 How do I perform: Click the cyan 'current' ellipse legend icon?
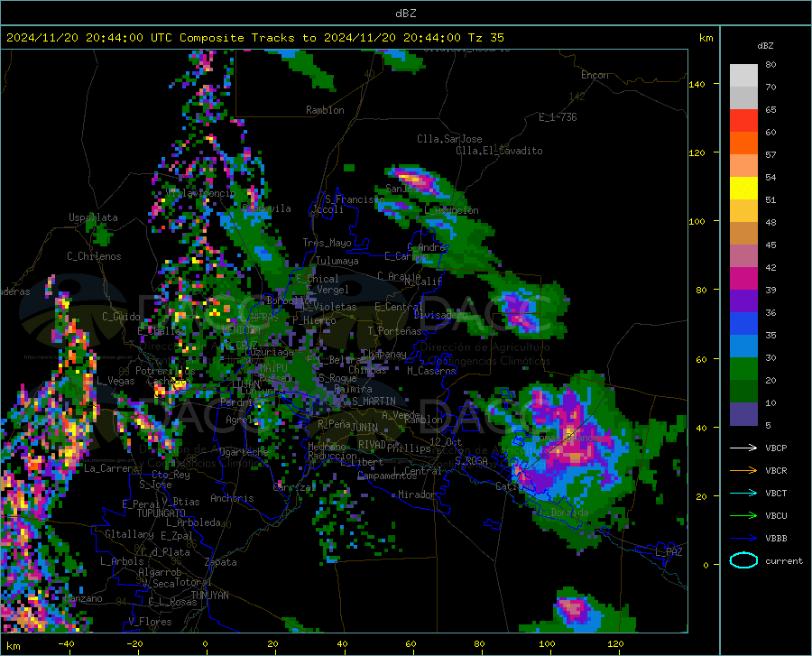(743, 560)
